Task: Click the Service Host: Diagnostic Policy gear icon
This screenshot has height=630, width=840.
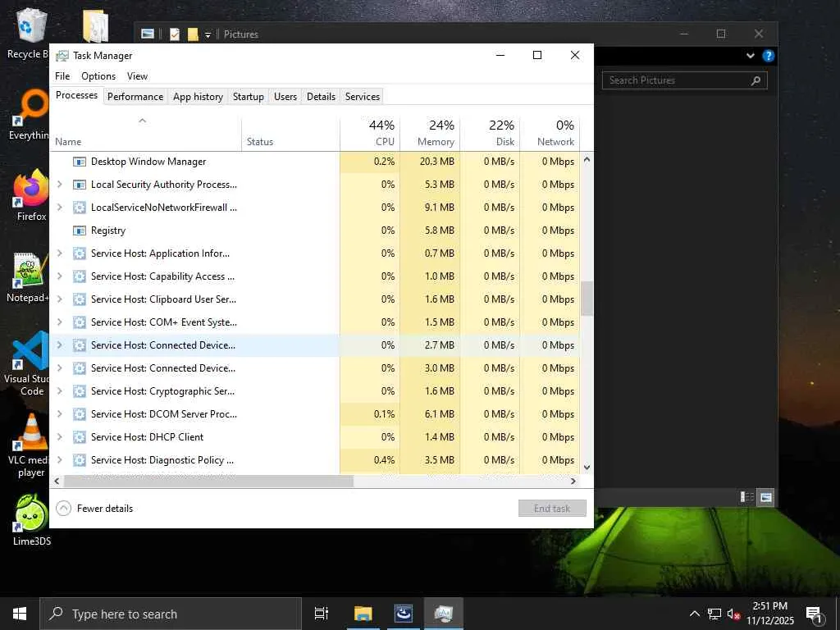Action: point(80,460)
